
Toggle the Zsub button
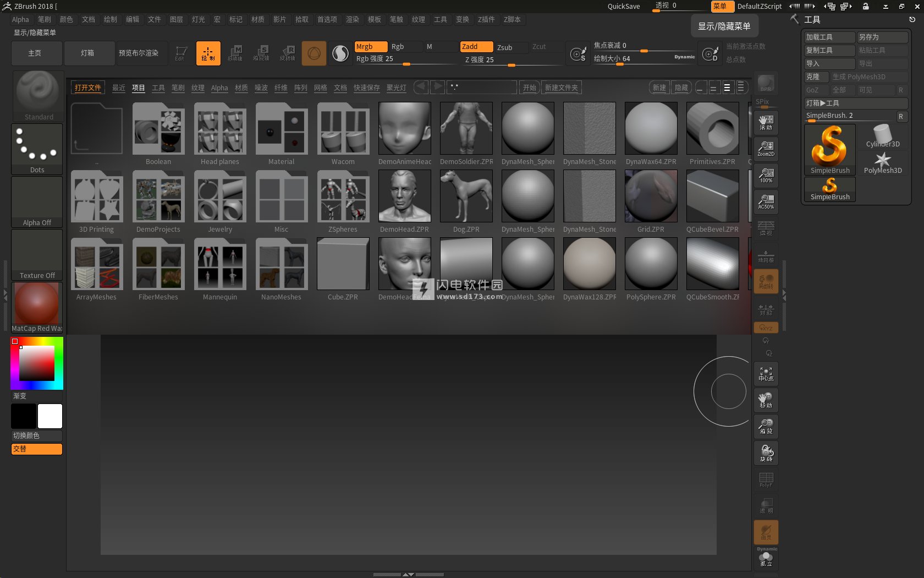point(512,47)
